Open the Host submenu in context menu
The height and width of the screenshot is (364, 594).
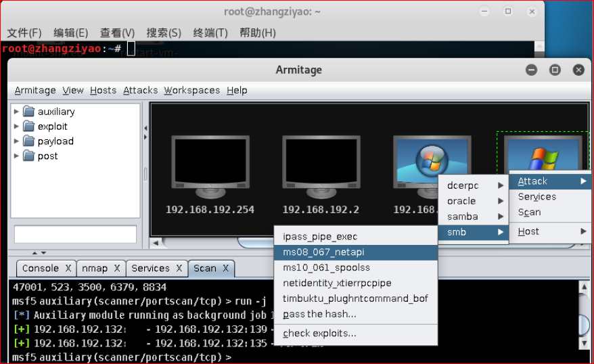pyautogui.click(x=551, y=231)
